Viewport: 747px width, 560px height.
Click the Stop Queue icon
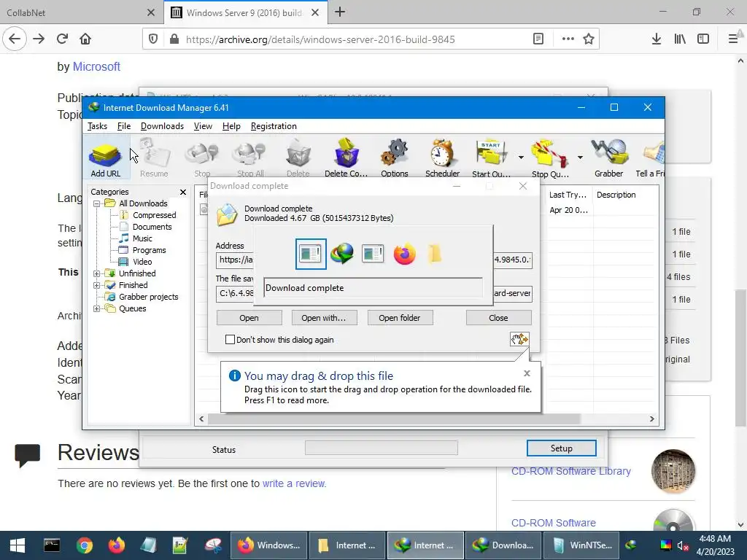tap(550, 160)
